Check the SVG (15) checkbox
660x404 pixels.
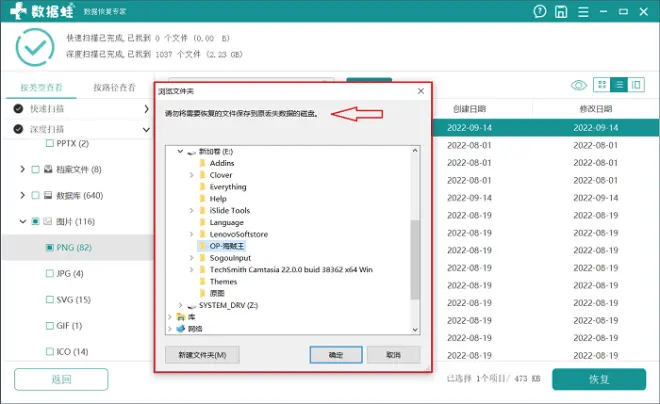(x=50, y=300)
